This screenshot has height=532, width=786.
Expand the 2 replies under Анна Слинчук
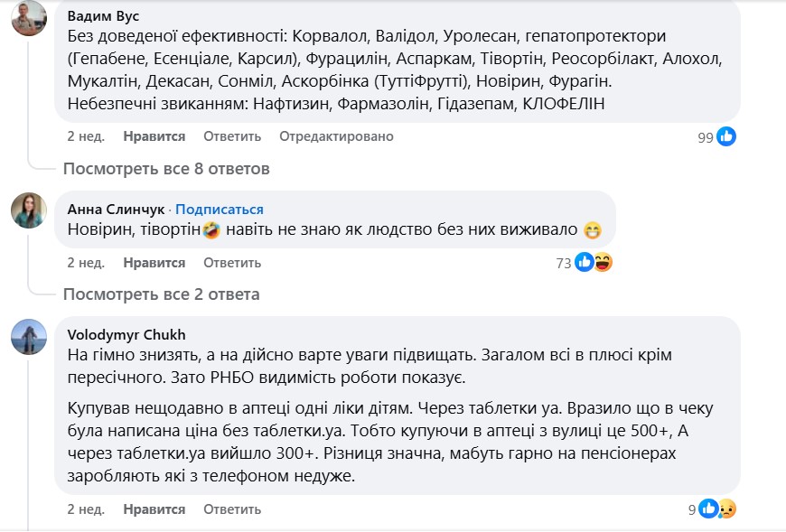pos(162,294)
